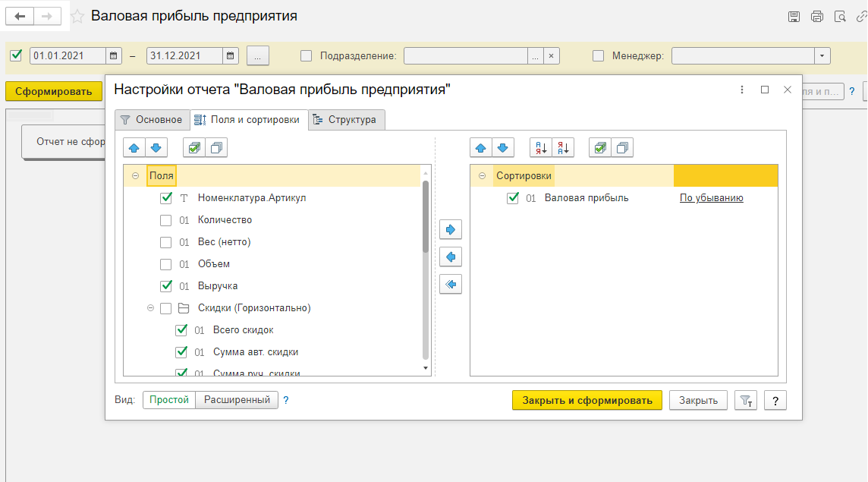Collapse the Сортировки tree root
This screenshot has height=482, width=868.
pyautogui.click(x=482, y=176)
